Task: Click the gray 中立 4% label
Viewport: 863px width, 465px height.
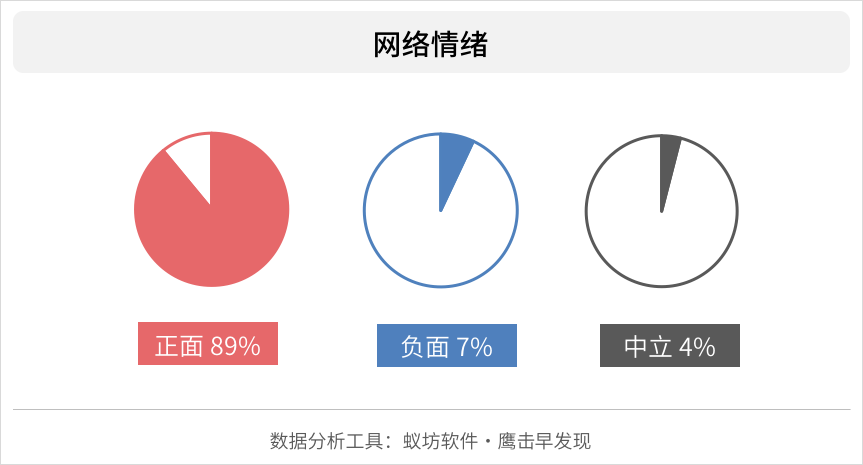Action: [670, 346]
